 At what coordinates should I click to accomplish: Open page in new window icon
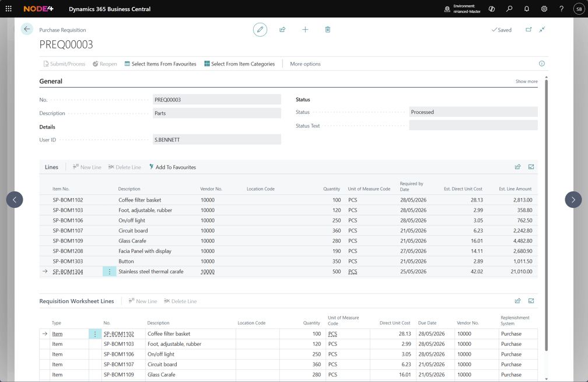(528, 30)
